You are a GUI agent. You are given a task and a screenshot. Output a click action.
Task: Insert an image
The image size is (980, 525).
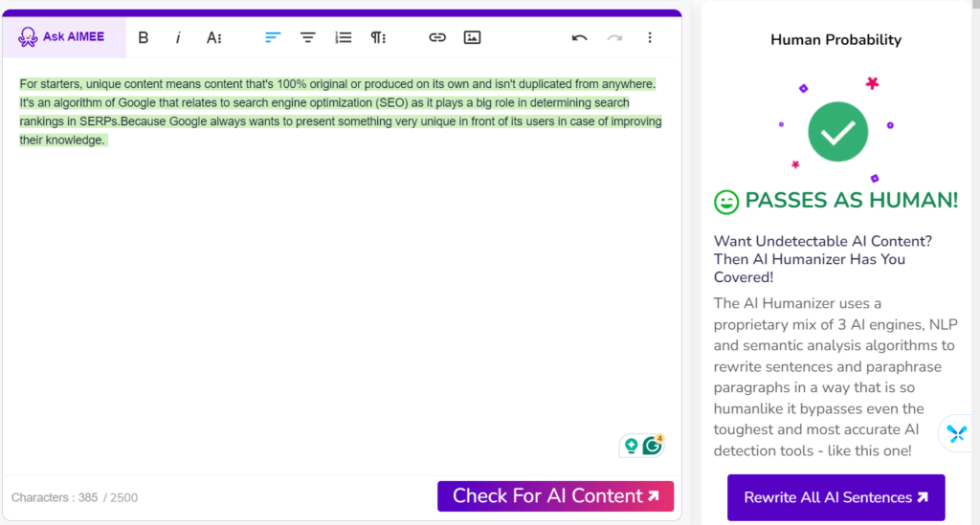pyautogui.click(x=472, y=37)
